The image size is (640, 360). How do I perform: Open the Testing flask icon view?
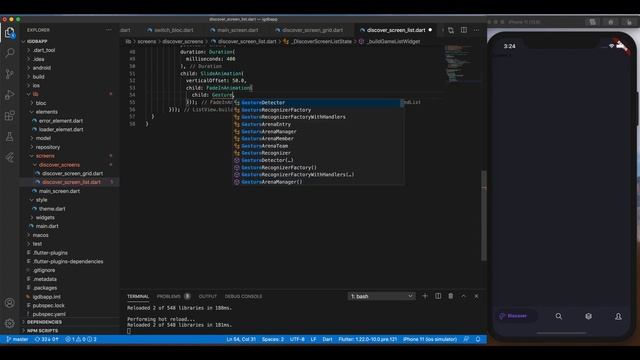10,137
